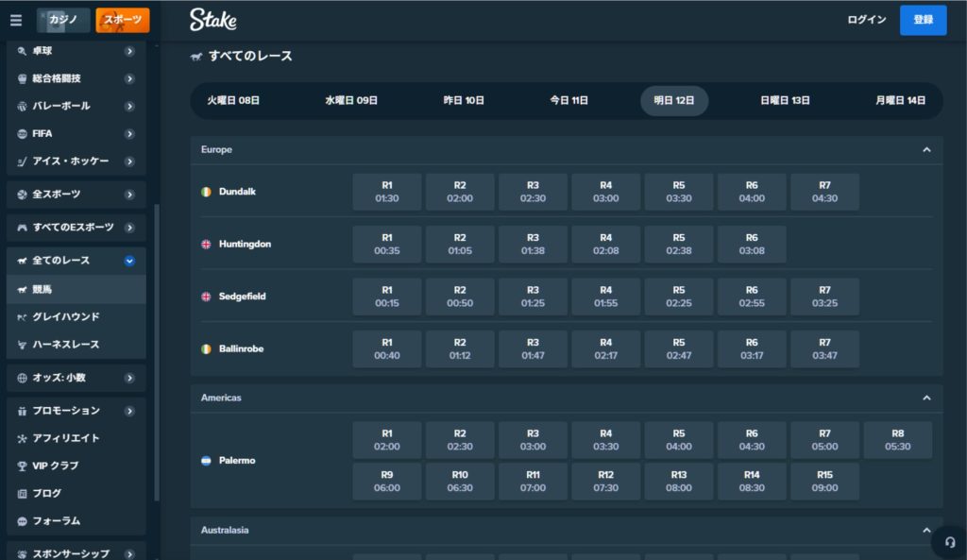
Task: Click the harness racing icon beside ハーネスレース
Action: 23,345
